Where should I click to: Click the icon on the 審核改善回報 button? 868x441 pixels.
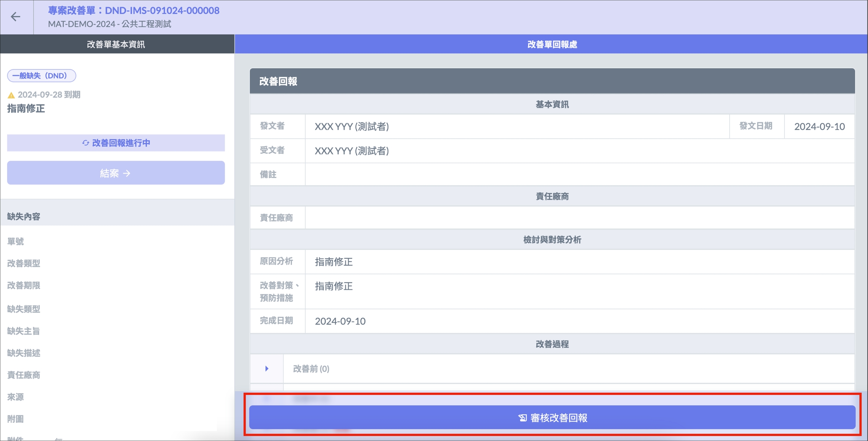tap(523, 418)
